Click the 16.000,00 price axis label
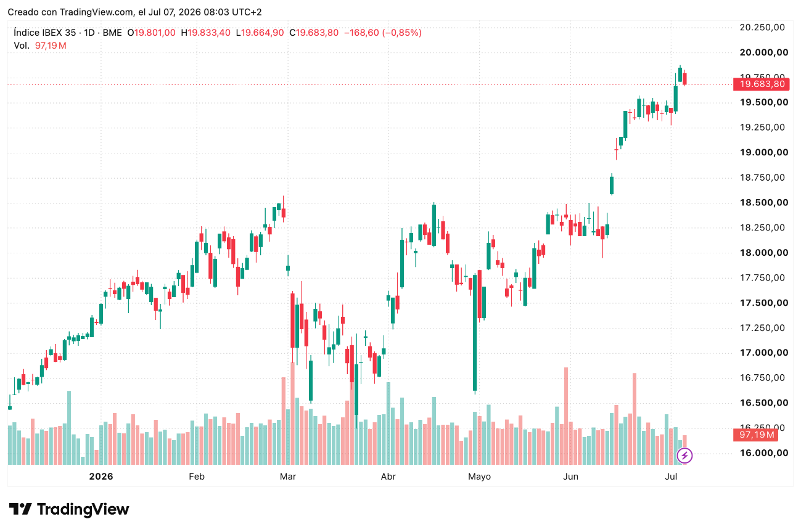The width and height of the screenshot is (801, 532). pos(763,452)
